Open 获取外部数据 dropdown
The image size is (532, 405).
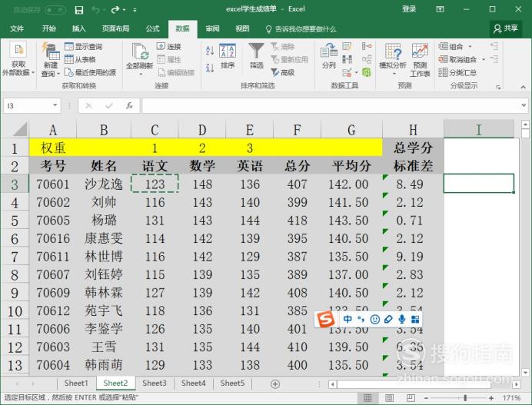pyautogui.click(x=18, y=58)
